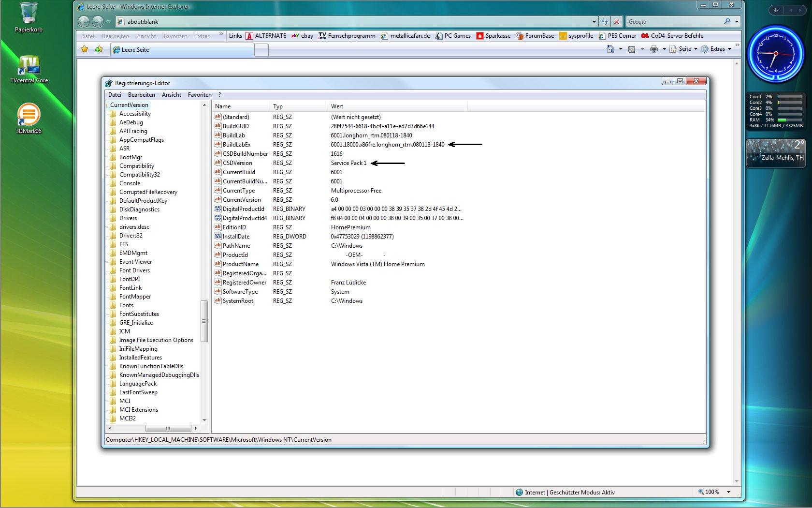Open the Extras dropdown in command bar
Image resolution: width=812 pixels, height=508 pixels.
[x=716, y=49]
